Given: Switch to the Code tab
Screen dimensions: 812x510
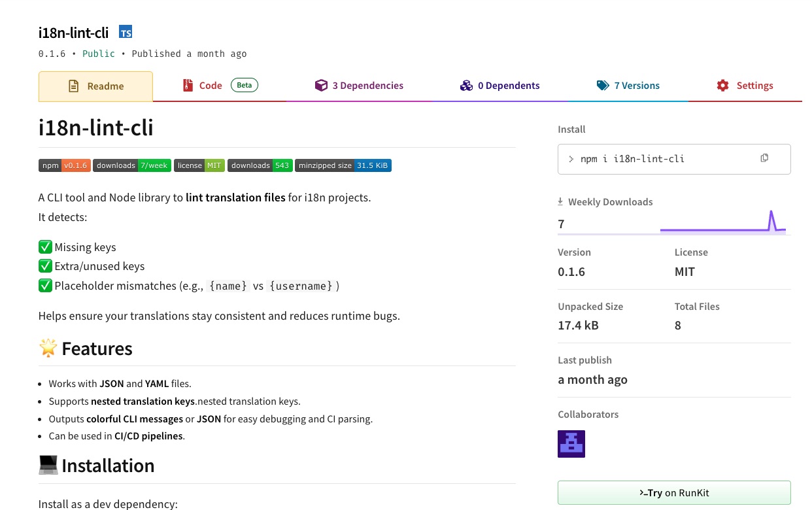Looking at the screenshot, I should coord(211,86).
